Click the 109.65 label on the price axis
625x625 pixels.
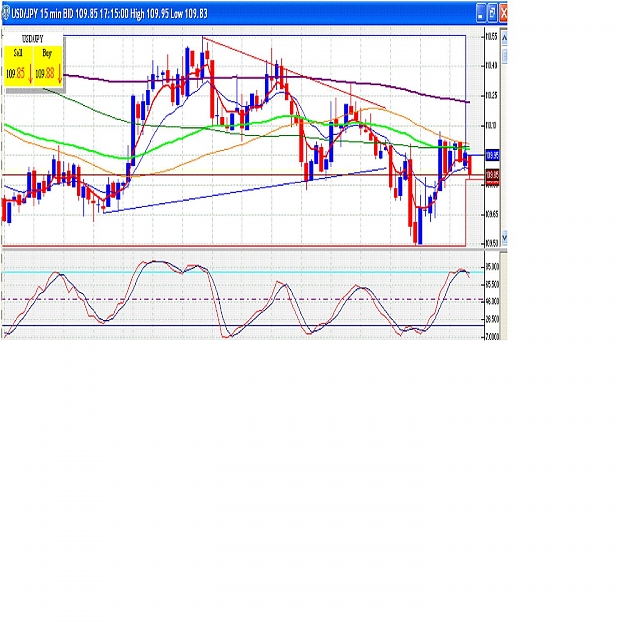click(x=491, y=214)
